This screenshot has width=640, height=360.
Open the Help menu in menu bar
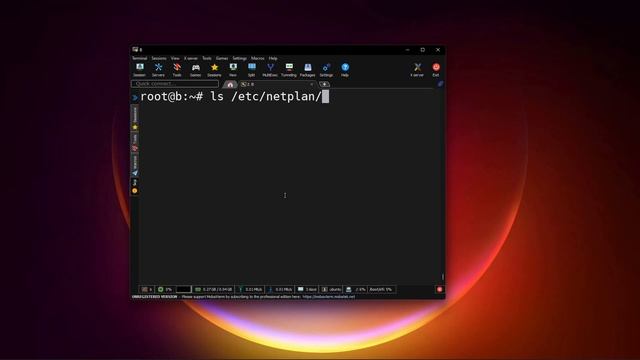pyautogui.click(x=273, y=58)
